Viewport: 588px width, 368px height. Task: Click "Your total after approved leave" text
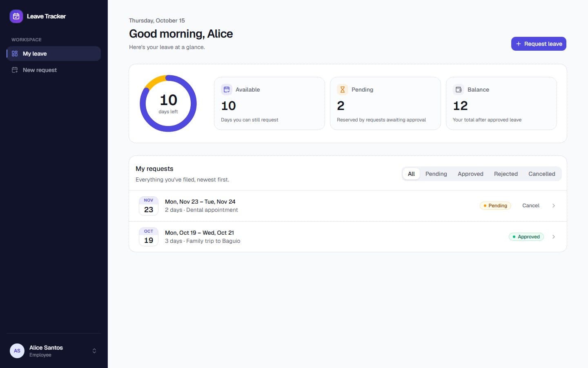point(487,120)
